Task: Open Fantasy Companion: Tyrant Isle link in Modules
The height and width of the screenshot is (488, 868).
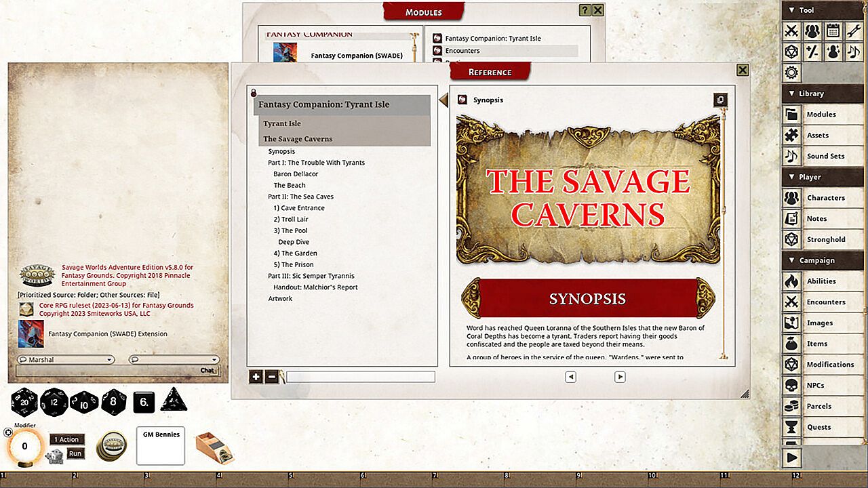Action: click(x=493, y=39)
